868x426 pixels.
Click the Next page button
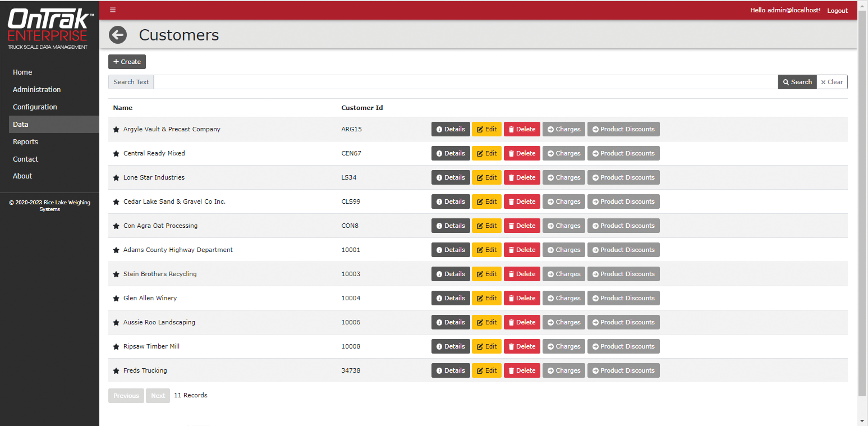(x=158, y=396)
